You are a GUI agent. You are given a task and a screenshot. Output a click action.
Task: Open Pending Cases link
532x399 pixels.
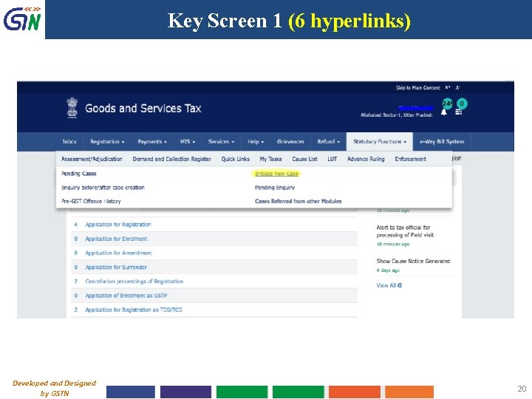click(79, 174)
